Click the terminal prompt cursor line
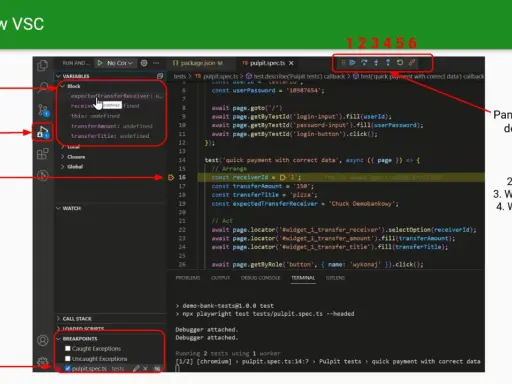The height and width of the screenshot is (384, 512). [x=177, y=368]
